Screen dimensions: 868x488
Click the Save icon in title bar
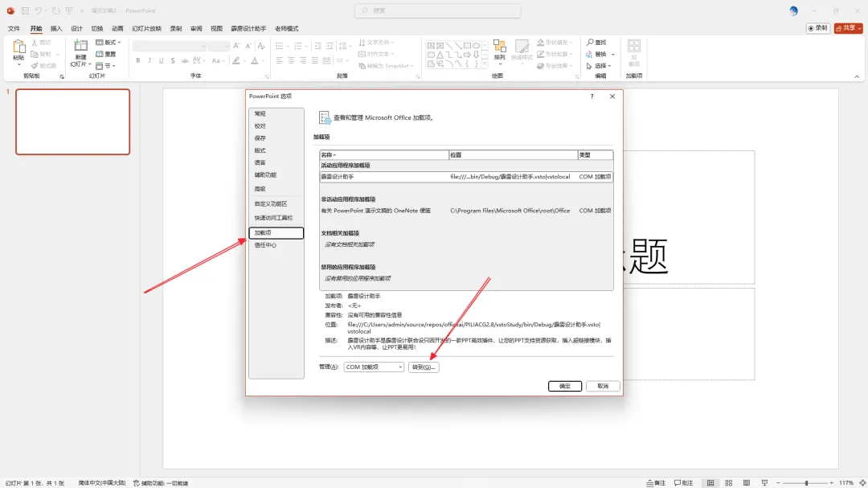coord(25,10)
